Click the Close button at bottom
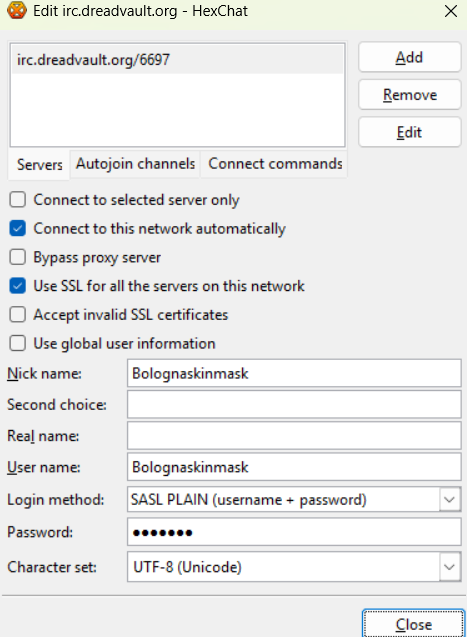Image resolution: width=467 pixels, height=637 pixels. tap(413, 624)
